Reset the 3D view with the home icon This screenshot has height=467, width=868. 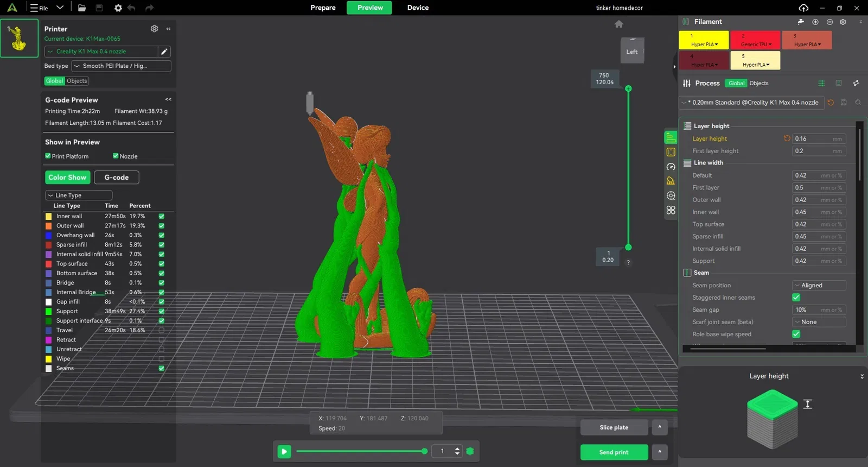coord(619,24)
